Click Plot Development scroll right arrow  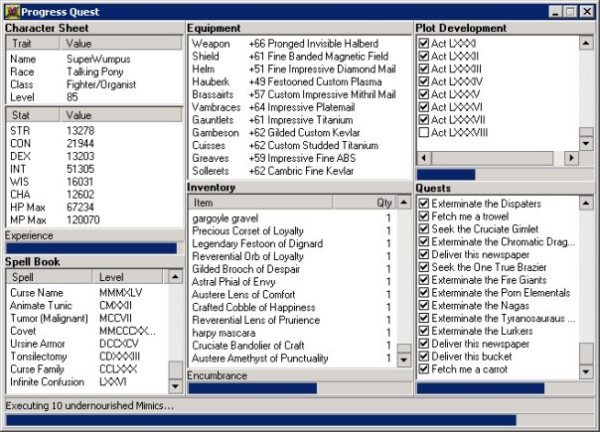572,158
